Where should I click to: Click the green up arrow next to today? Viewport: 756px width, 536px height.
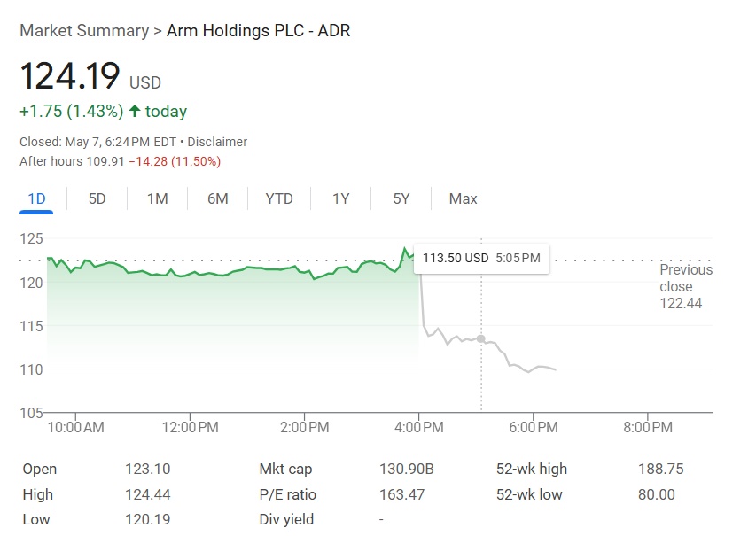(x=135, y=112)
